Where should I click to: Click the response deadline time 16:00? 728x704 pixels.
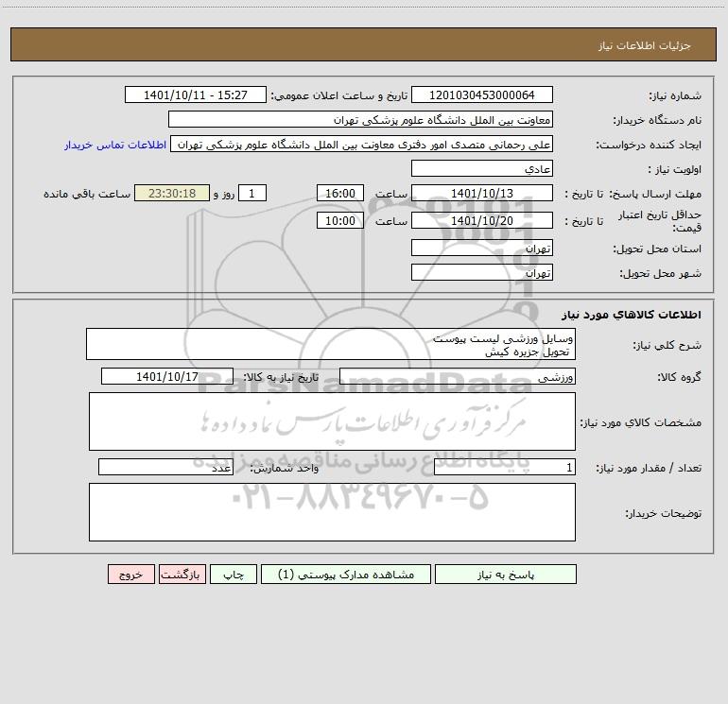[339, 193]
